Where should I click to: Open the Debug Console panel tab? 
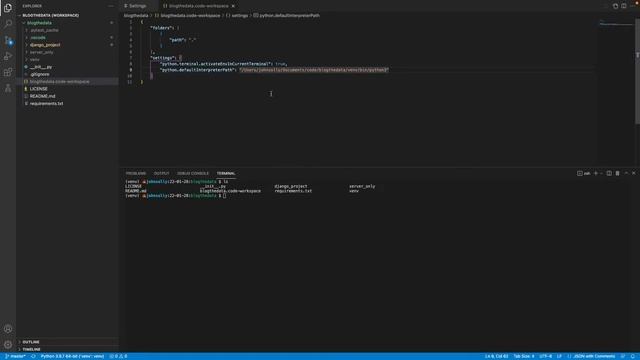click(193, 173)
